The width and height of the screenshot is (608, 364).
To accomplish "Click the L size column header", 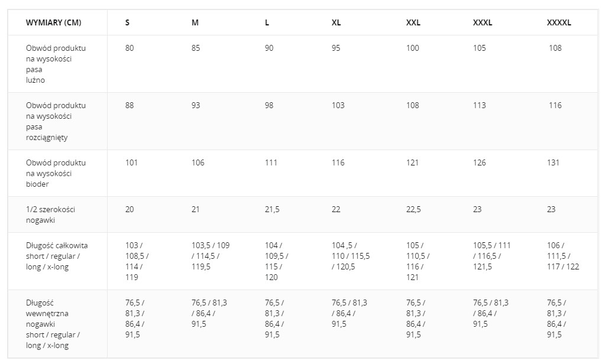I will coord(267,23).
